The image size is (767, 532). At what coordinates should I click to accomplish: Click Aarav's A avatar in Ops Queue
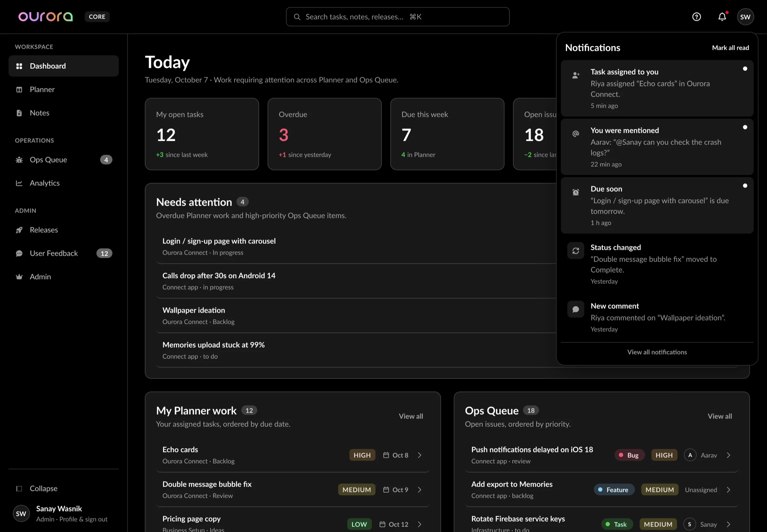point(690,455)
